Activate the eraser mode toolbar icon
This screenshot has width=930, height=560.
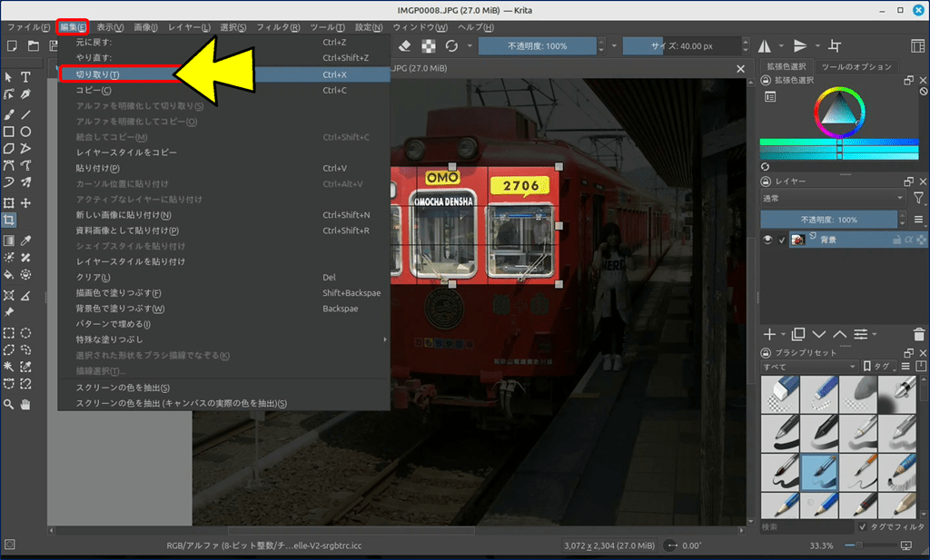[x=405, y=45]
